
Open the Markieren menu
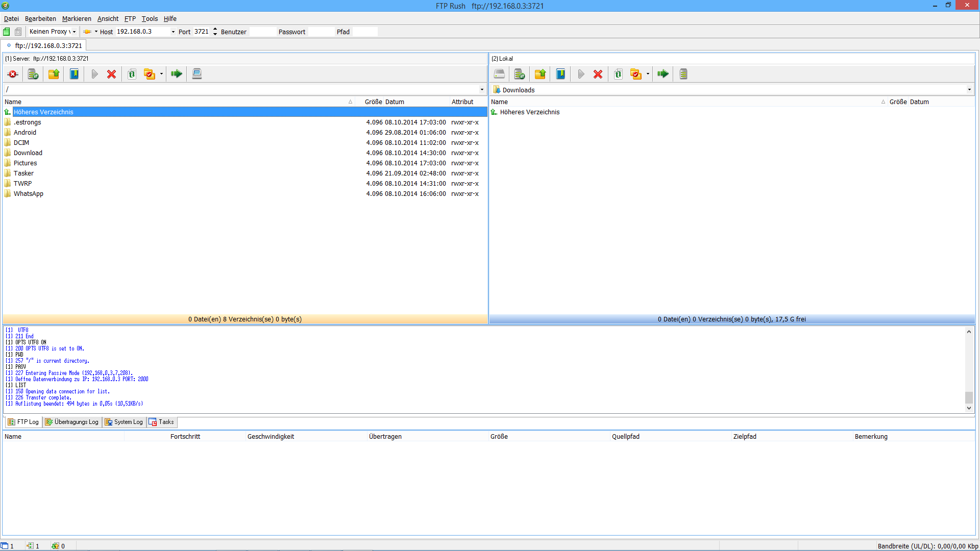pos(77,19)
